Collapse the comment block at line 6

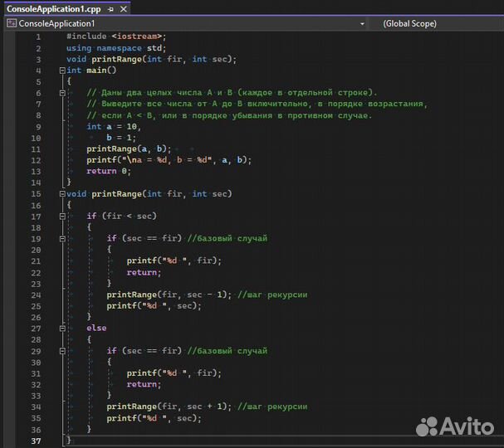click(x=62, y=93)
